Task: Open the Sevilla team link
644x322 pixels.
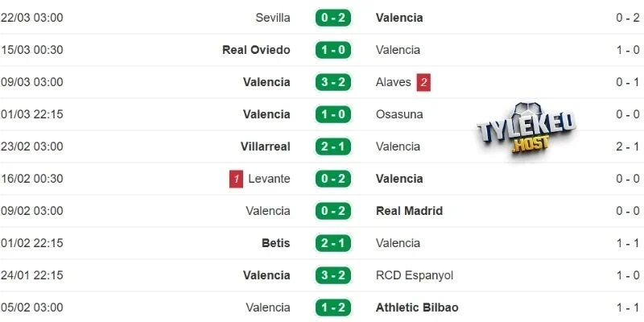Action: (272, 18)
